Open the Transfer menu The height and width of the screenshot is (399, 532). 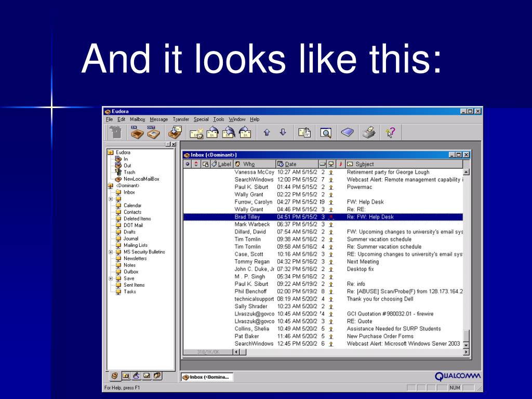click(x=181, y=119)
